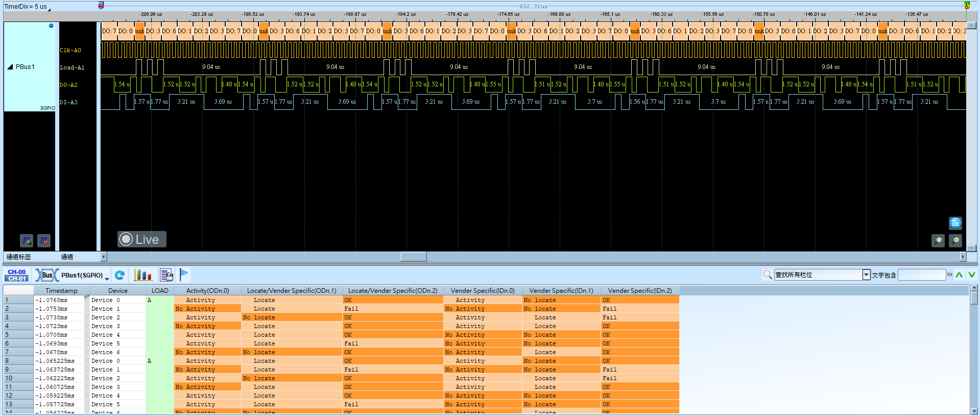The height and width of the screenshot is (416, 980).
Task: Select the DO-A2 channel label
Action: [x=68, y=85]
